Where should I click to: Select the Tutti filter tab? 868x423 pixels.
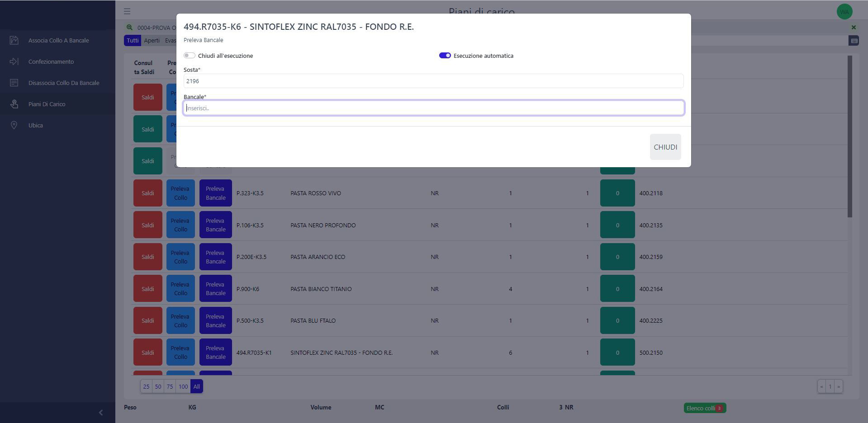pyautogui.click(x=133, y=41)
